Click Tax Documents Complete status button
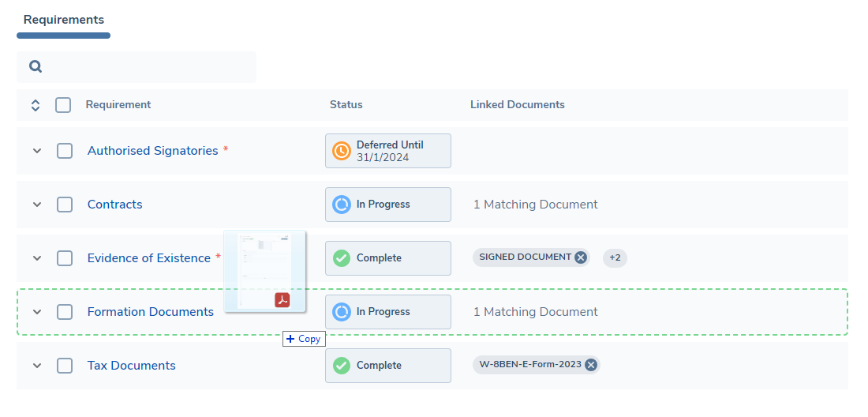 click(388, 366)
